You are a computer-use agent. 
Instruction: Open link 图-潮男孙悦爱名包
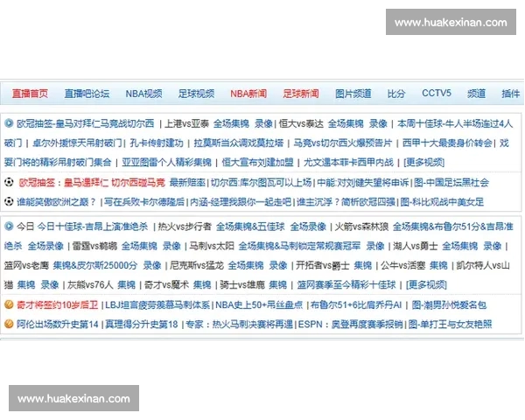tap(449, 305)
